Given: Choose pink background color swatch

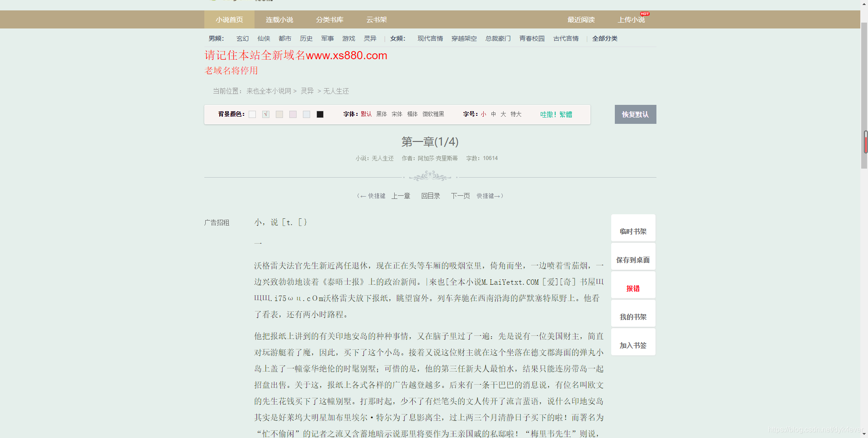Looking at the screenshot, I should pos(293,114).
